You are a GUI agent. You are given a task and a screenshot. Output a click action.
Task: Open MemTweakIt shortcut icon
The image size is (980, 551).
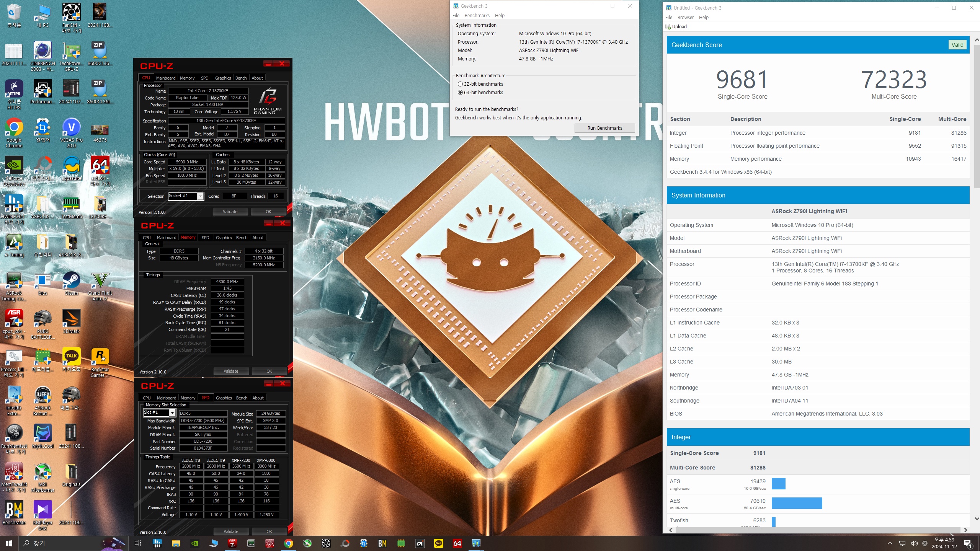[14, 477]
